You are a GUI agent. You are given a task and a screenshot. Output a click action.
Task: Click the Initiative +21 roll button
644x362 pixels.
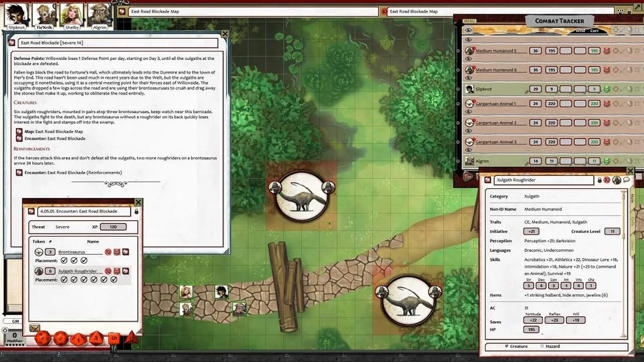coord(531,231)
